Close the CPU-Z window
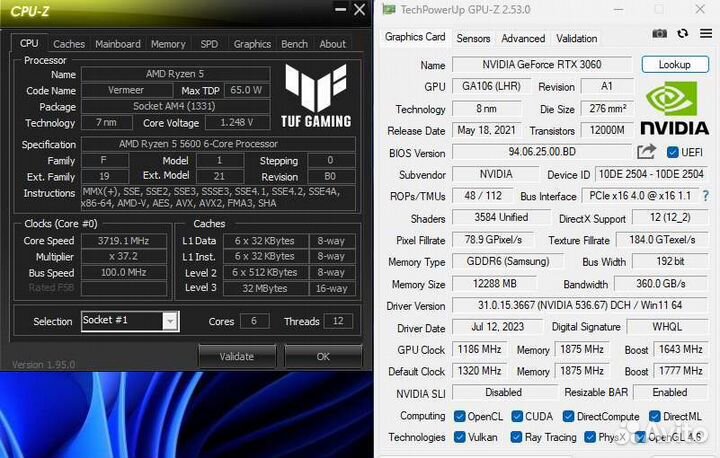720x458 pixels. coord(360,9)
